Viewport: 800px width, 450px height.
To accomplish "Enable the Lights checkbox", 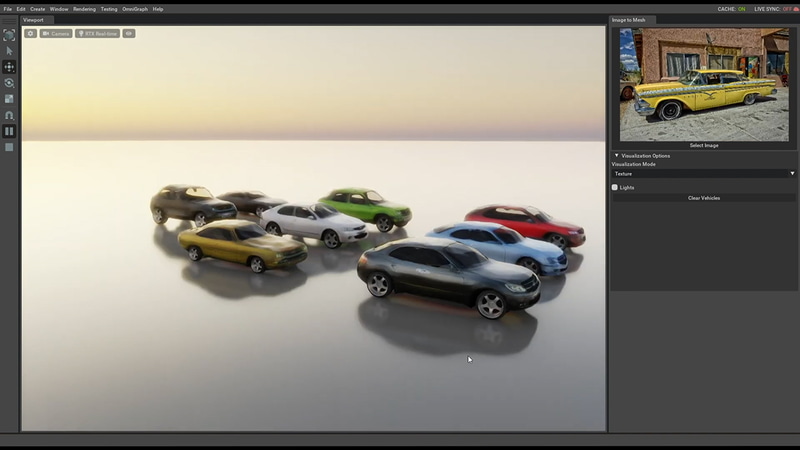I will [x=615, y=188].
